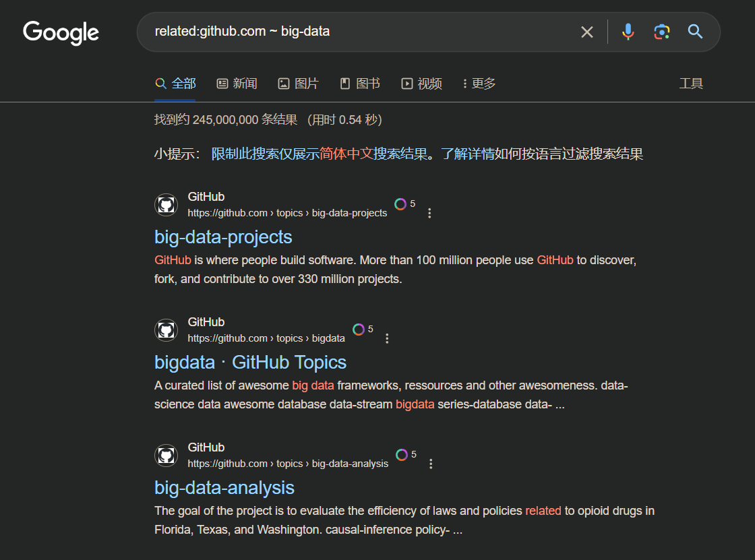Click the 小提示 label
Image resolution: width=755 pixels, height=560 pixels.
[177, 154]
